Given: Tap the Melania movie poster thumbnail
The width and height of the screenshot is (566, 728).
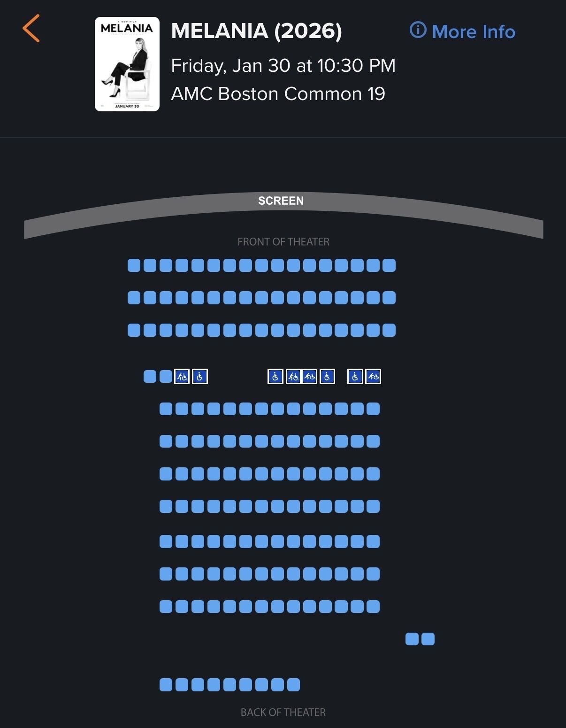Looking at the screenshot, I should [x=127, y=64].
